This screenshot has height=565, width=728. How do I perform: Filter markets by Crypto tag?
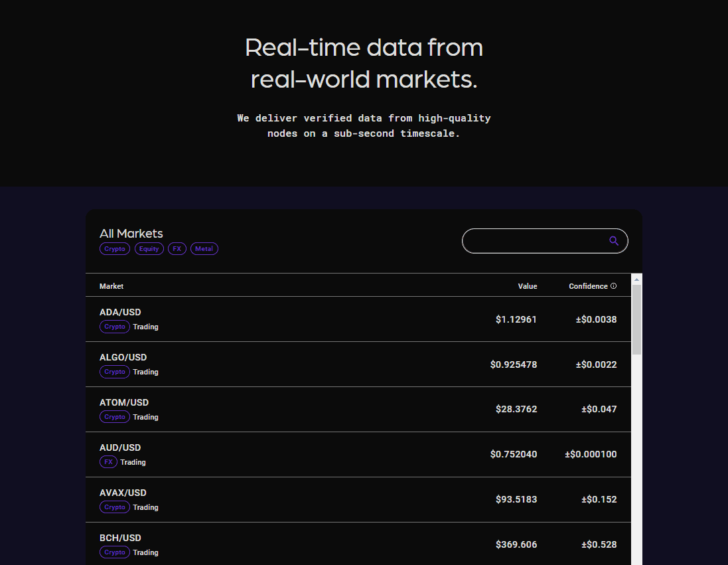point(115,249)
